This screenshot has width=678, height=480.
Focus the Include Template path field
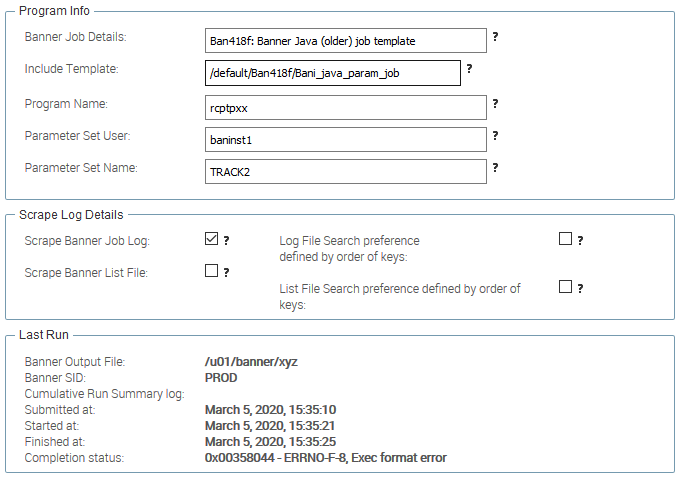point(331,73)
